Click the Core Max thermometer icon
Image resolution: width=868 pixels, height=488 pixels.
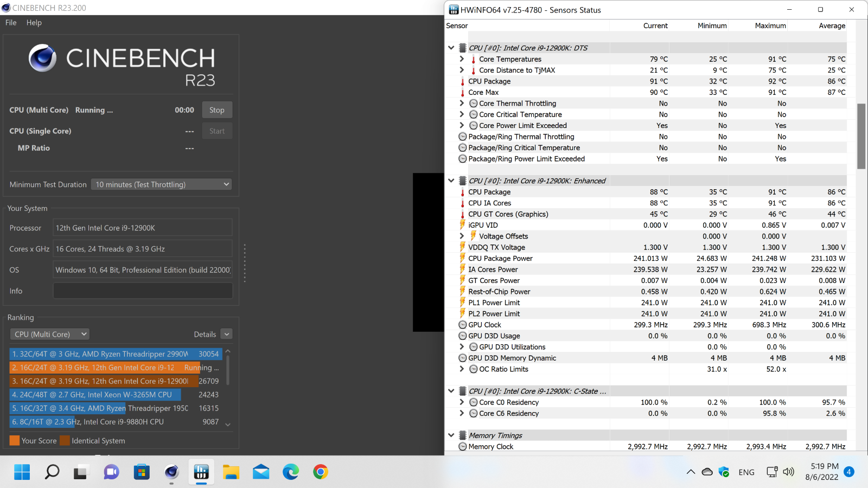(x=463, y=92)
